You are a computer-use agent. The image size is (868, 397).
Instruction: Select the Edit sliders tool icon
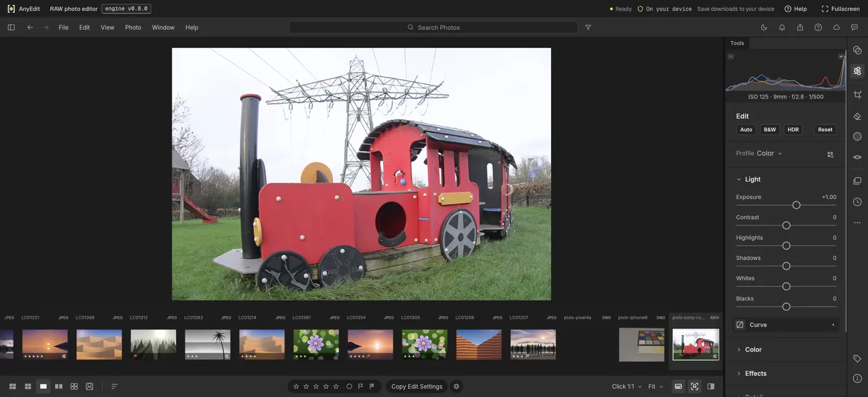coord(857,71)
